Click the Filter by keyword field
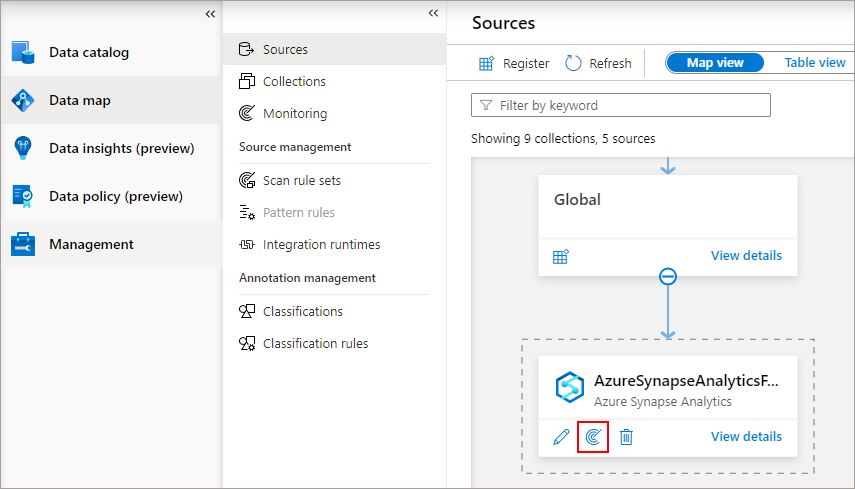This screenshot has width=855, height=489. (621, 105)
